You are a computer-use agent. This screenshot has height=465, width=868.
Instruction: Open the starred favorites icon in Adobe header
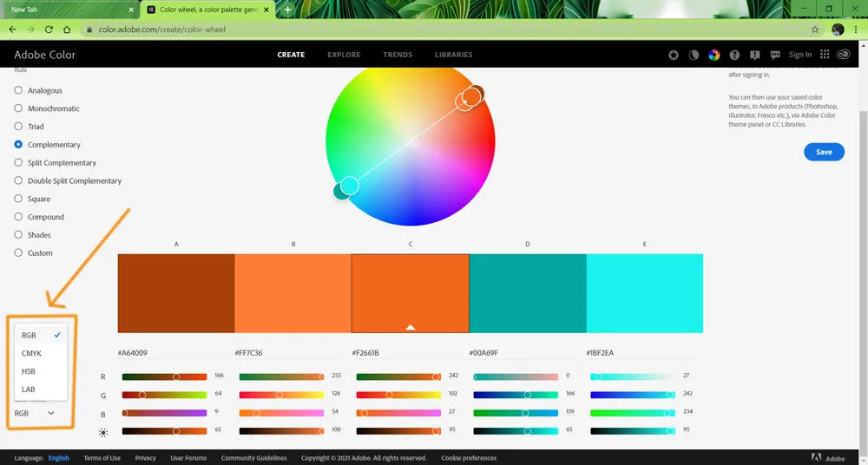coord(674,55)
